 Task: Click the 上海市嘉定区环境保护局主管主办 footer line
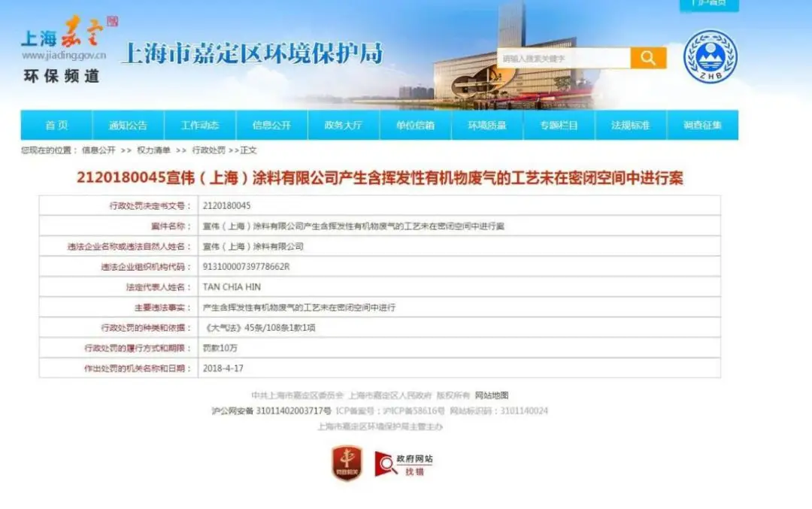pyautogui.click(x=380, y=426)
